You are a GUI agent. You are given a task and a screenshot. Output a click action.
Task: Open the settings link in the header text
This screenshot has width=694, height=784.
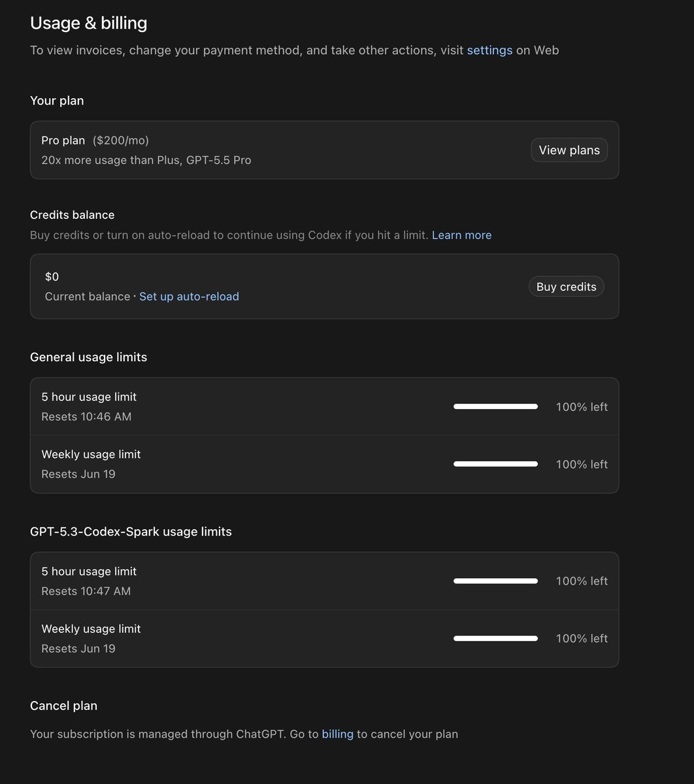point(489,50)
